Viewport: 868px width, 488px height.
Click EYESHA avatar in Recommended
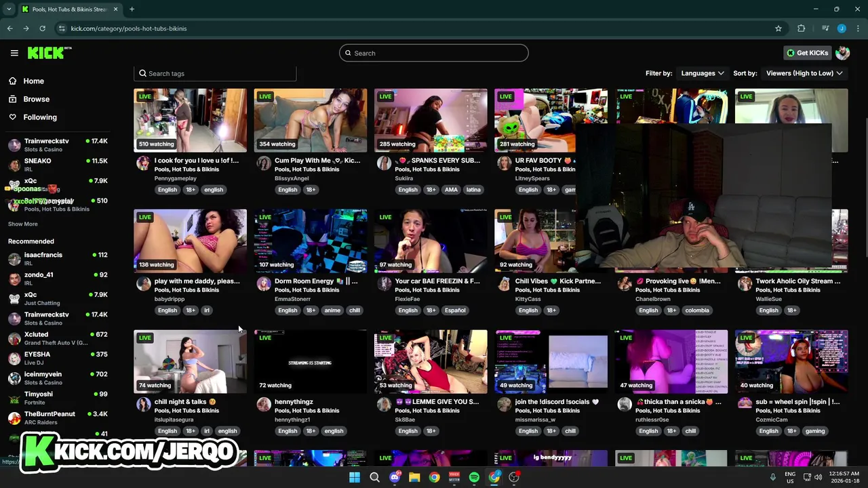14,358
